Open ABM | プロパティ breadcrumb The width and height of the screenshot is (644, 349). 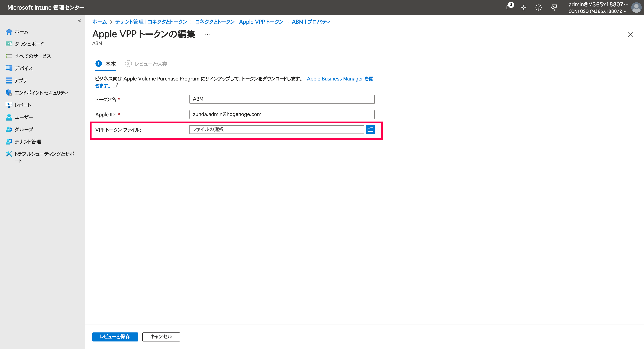click(311, 22)
